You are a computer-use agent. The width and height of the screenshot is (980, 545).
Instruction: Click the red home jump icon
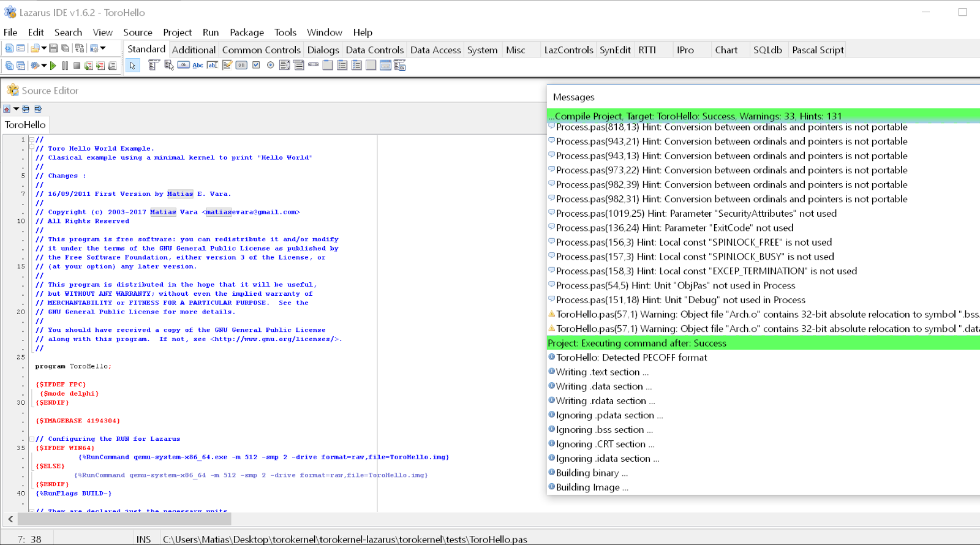pyautogui.click(x=7, y=109)
